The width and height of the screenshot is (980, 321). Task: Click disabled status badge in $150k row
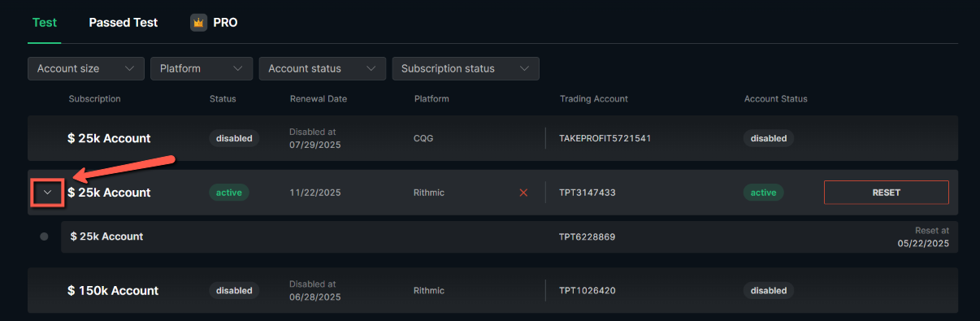(x=234, y=290)
